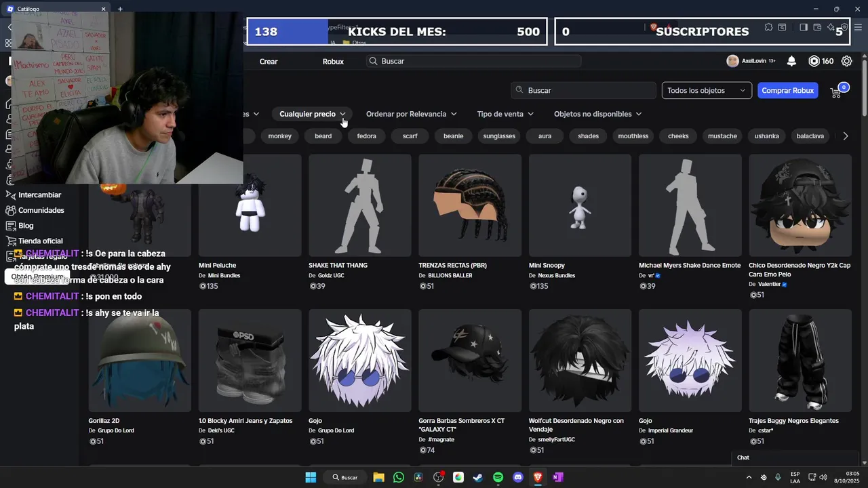Open Brave main hamburger menu

coord(858,27)
